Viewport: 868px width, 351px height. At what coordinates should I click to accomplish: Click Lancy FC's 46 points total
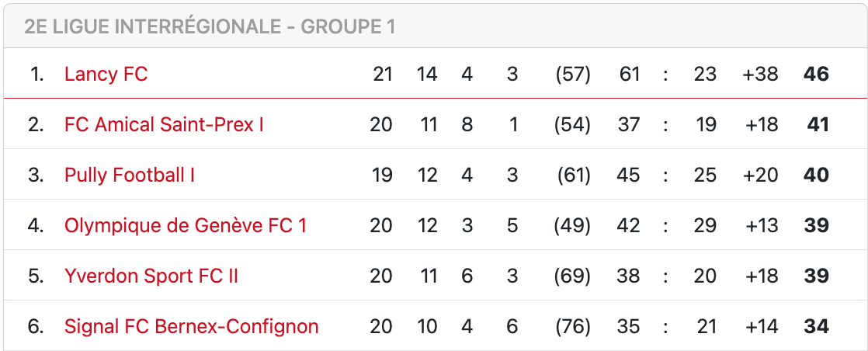tap(816, 75)
